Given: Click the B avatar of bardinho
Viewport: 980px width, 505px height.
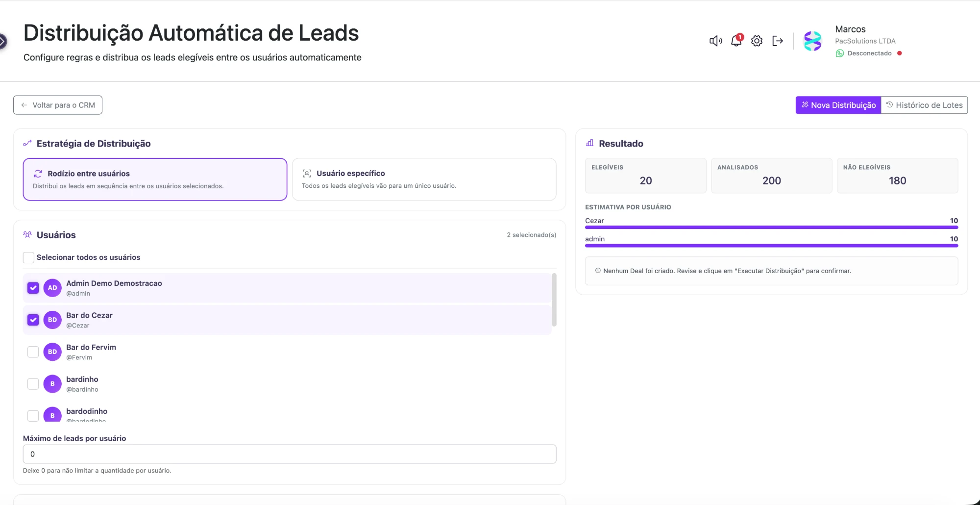Looking at the screenshot, I should [52, 384].
